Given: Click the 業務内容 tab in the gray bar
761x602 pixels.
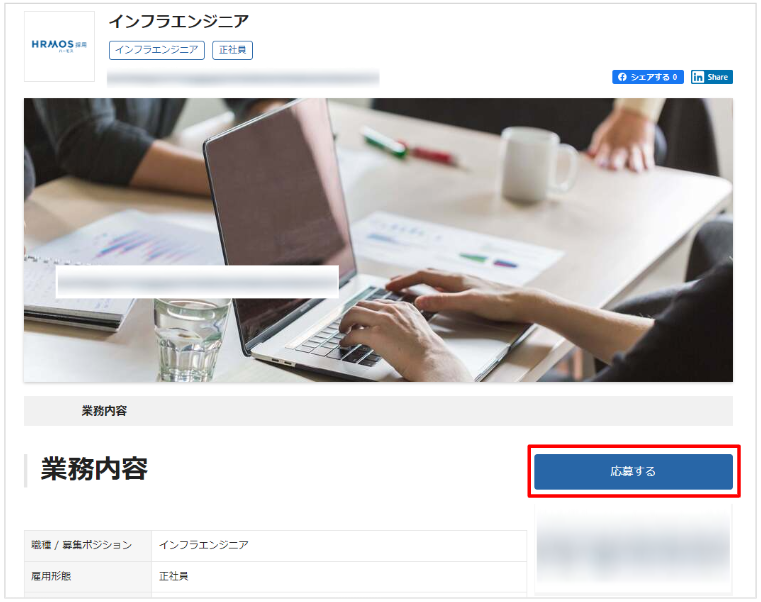Looking at the screenshot, I should (x=104, y=411).
